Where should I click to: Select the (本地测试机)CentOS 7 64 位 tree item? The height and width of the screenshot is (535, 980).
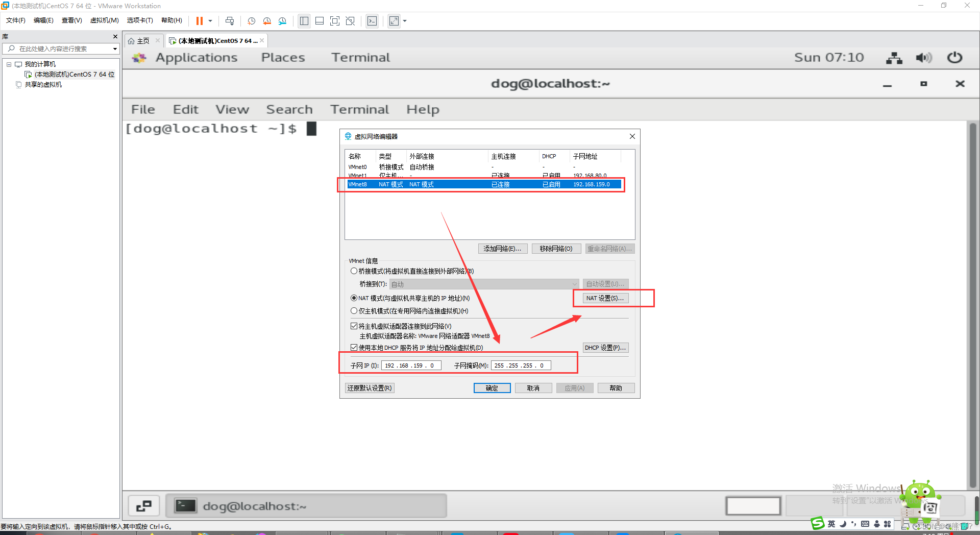click(75, 75)
